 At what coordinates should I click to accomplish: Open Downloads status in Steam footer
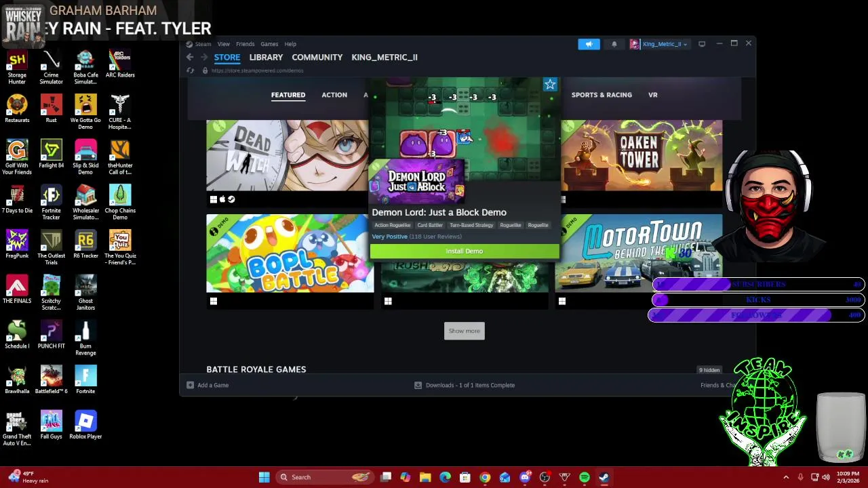[465, 385]
